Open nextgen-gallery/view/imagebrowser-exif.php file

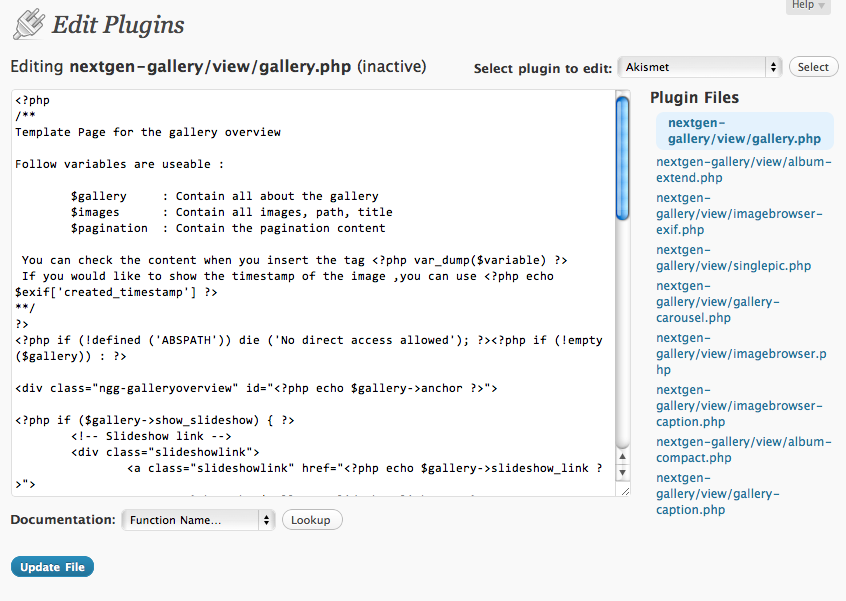(739, 214)
